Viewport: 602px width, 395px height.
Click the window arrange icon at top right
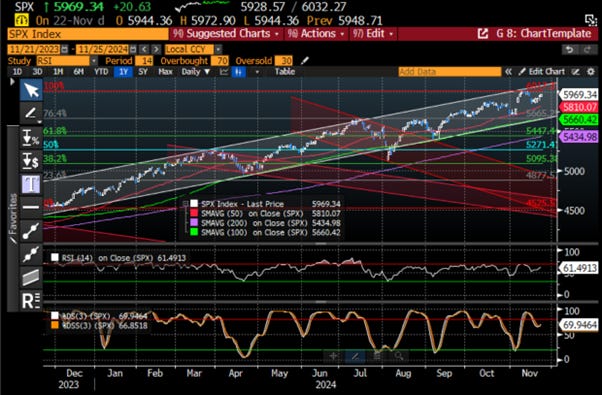click(x=590, y=20)
